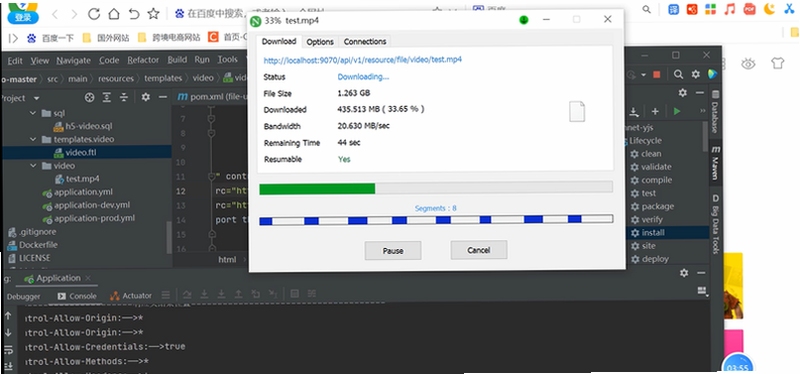Open the red PDF extension icon
The width and height of the screenshot is (800, 374).
click(749, 9)
